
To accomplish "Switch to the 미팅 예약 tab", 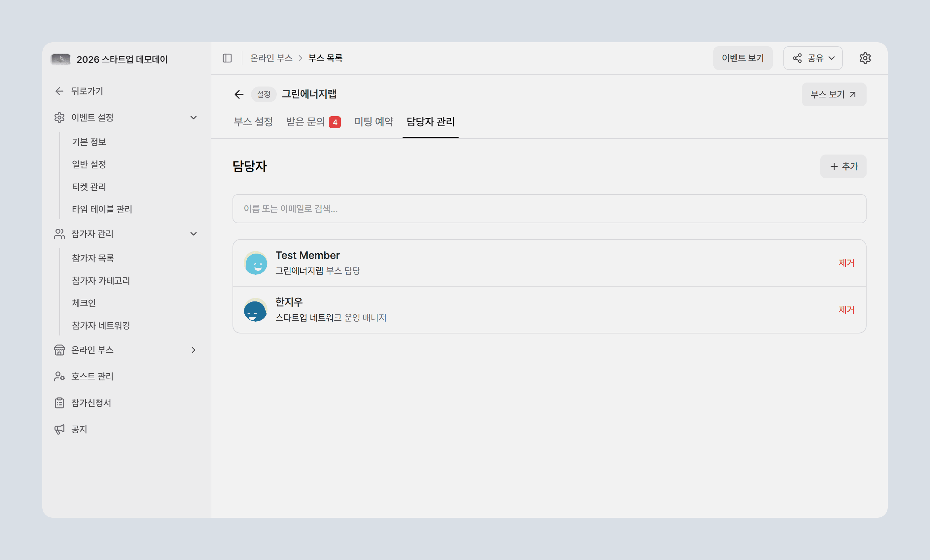I will pyautogui.click(x=374, y=122).
